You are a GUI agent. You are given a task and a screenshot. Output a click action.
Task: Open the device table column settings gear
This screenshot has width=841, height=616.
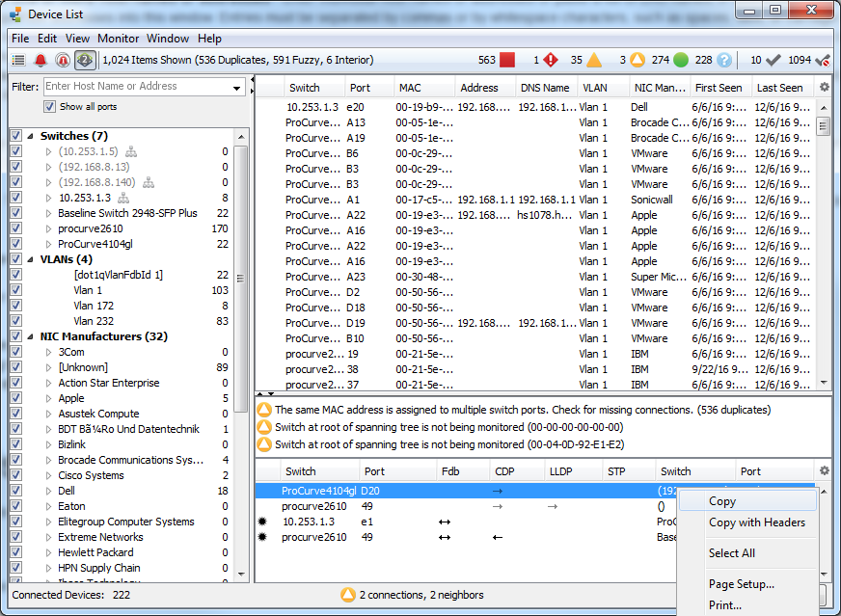click(x=825, y=87)
